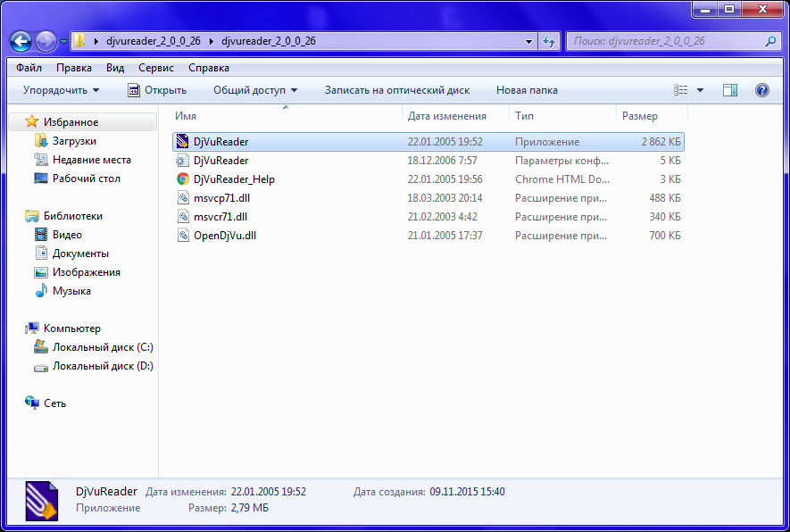The width and height of the screenshot is (790, 532).
Task: Toggle the preview pane icon
Action: click(730, 90)
